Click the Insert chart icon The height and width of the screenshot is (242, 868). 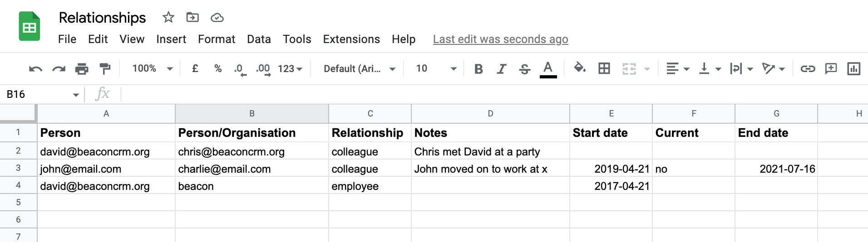click(x=853, y=69)
